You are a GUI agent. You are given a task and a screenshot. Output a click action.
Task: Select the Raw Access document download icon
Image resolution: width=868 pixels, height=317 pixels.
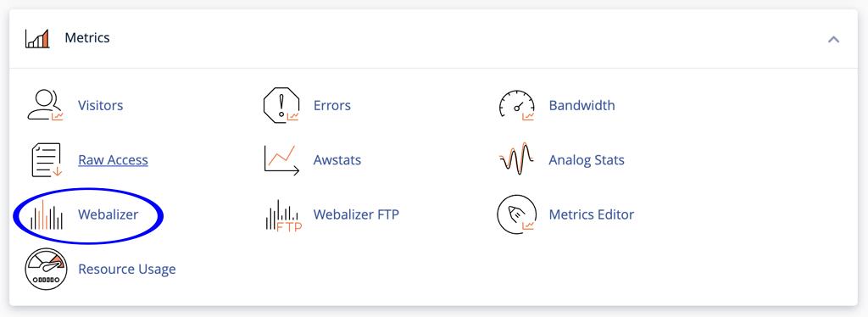pyautogui.click(x=47, y=160)
